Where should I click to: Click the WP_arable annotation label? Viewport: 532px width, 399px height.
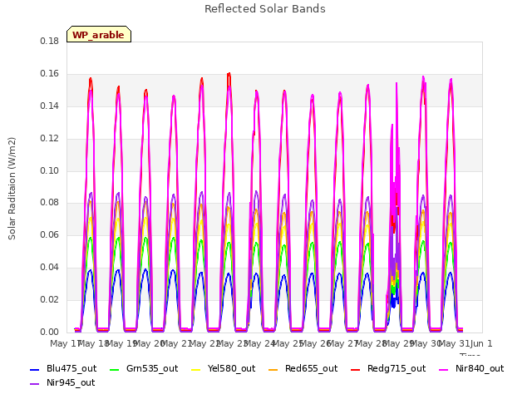click(x=99, y=34)
